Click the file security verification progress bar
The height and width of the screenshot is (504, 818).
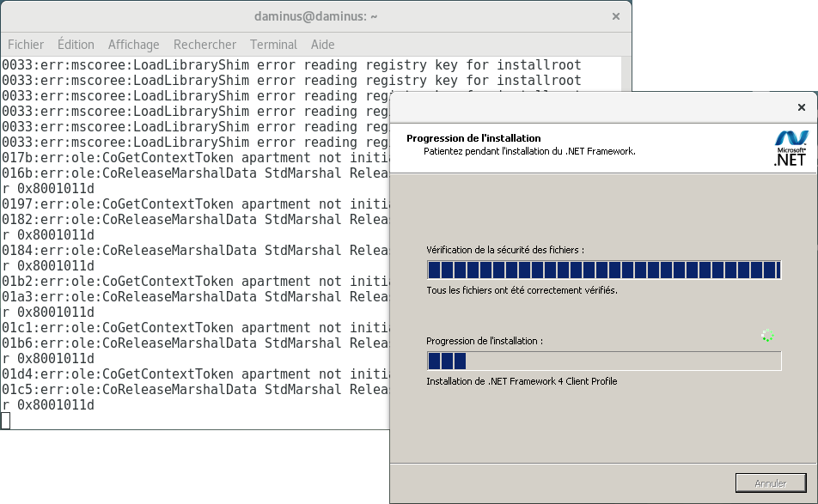(x=603, y=270)
